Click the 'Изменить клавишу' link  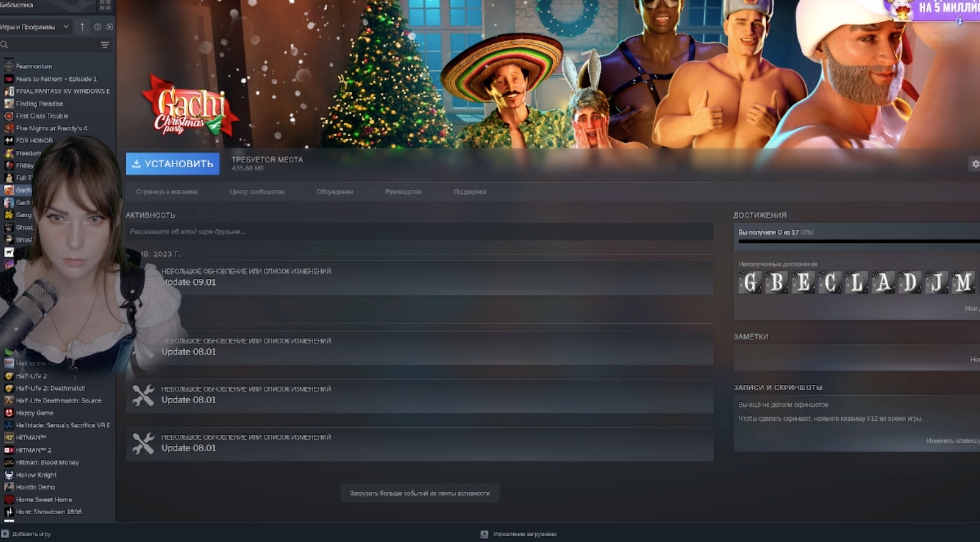[953, 441]
